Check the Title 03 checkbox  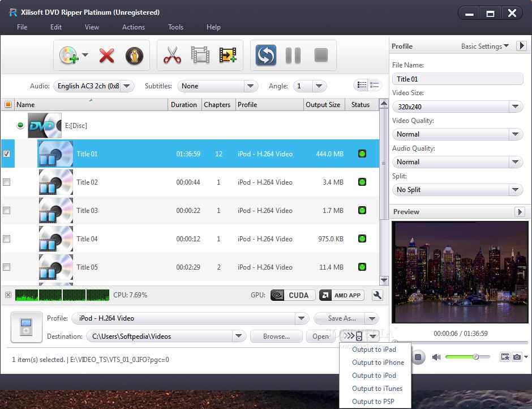click(6, 210)
